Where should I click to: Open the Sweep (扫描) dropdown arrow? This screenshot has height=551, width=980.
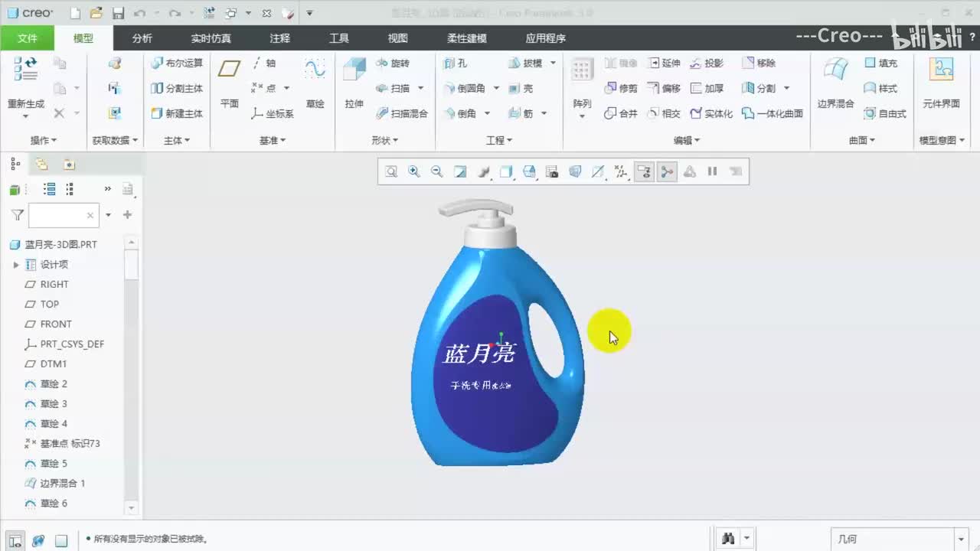(421, 89)
